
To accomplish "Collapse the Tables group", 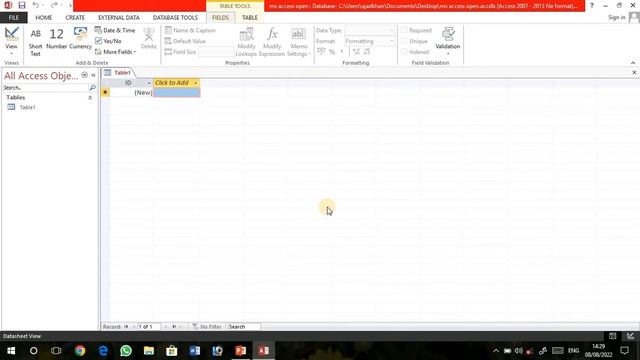I will [x=90, y=98].
